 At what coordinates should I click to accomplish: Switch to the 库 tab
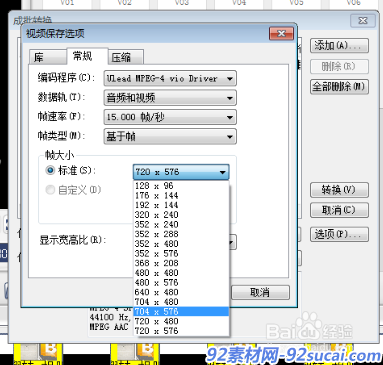click(x=47, y=57)
